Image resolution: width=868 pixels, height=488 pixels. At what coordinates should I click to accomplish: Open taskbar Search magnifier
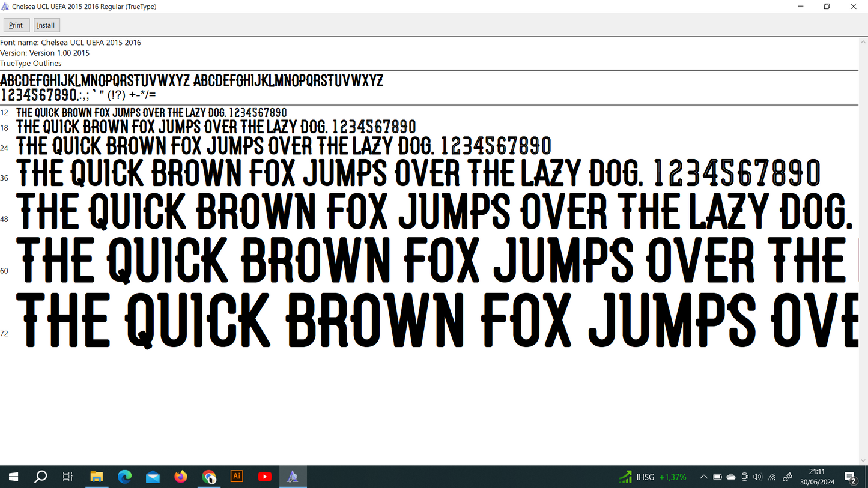41,477
